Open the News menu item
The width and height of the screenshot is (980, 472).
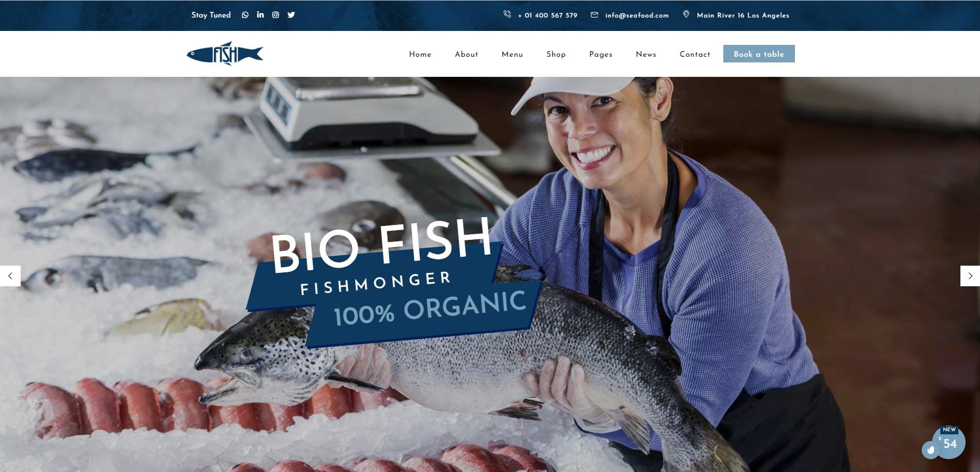click(x=646, y=54)
